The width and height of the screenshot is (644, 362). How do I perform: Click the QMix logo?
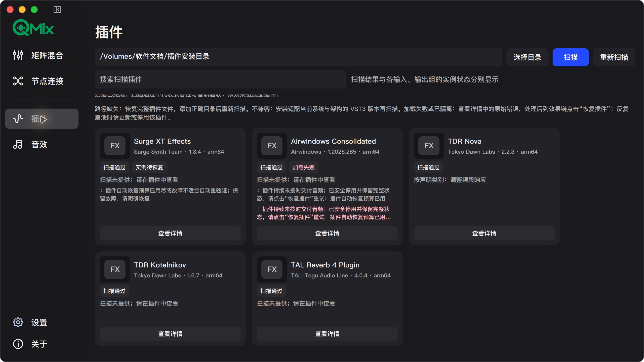click(x=33, y=28)
